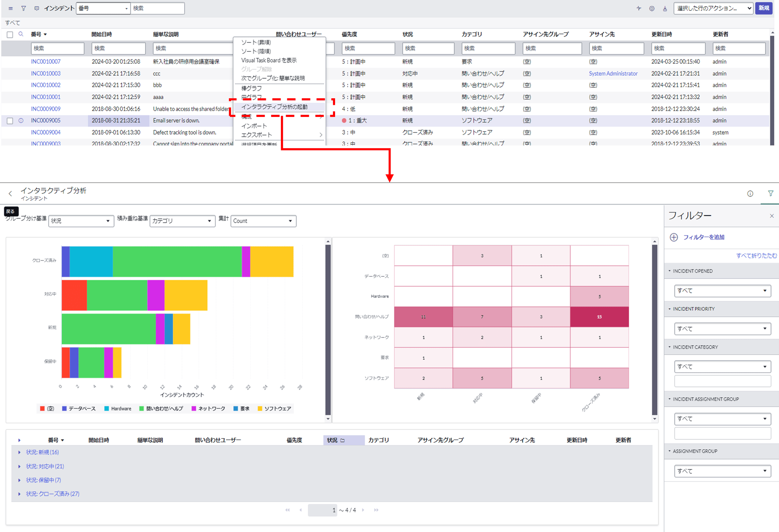Check the checkbox for row INC0009005

tap(10, 121)
